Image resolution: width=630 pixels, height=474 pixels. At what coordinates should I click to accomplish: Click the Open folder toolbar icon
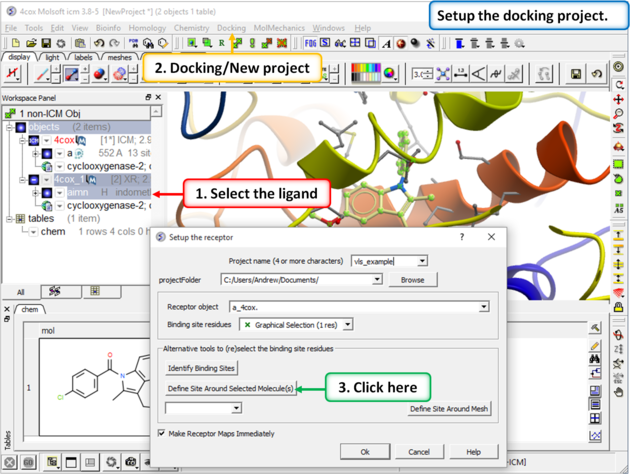click(31, 43)
